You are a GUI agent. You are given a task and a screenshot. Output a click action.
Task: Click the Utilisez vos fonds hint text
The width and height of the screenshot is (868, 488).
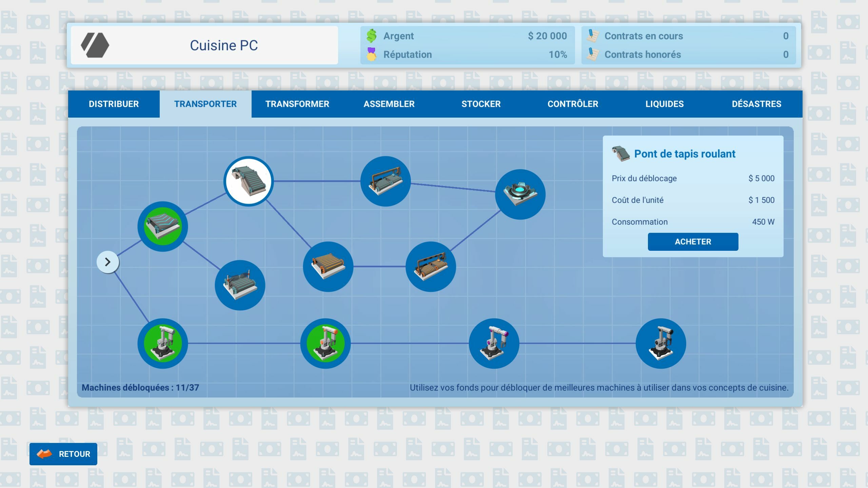pyautogui.click(x=599, y=387)
